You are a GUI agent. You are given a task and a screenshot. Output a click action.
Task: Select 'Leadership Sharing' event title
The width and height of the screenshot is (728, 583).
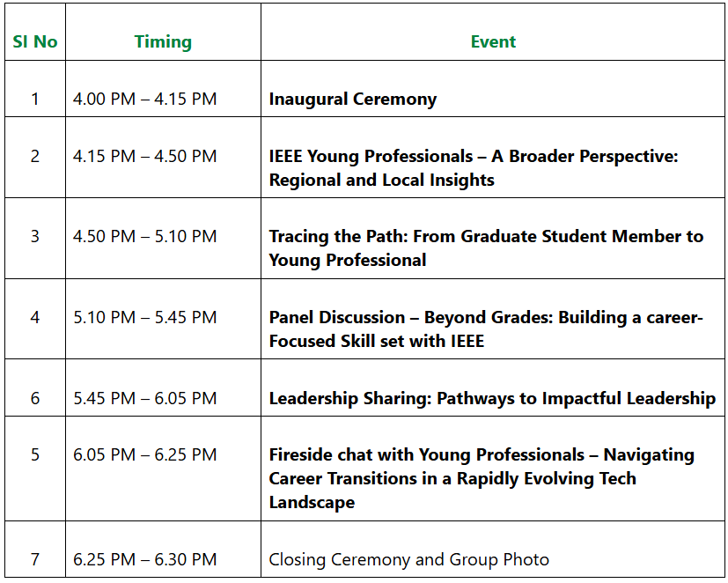pyautogui.click(x=350, y=399)
